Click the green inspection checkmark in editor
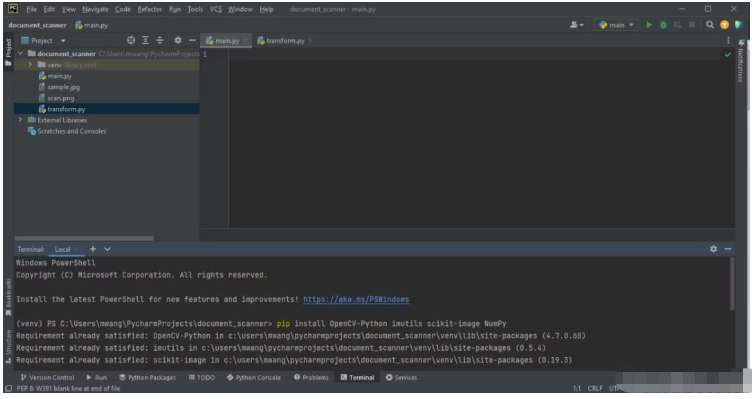 click(x=728, y=55)
